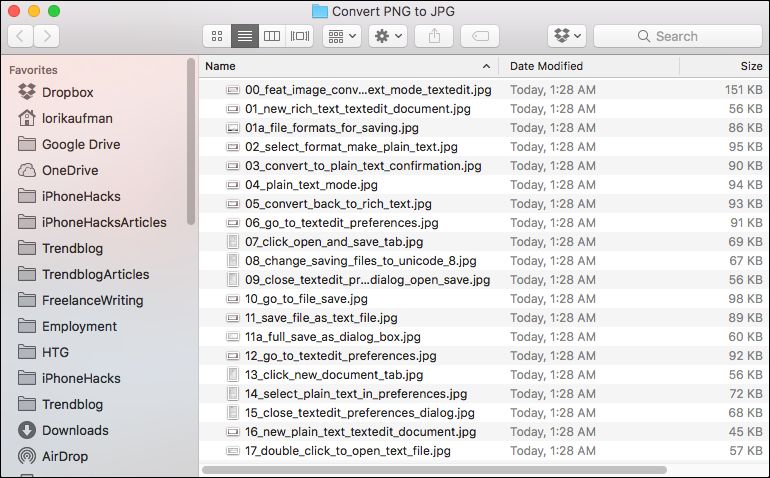Viewport: 770px width, 478px height.
Task: Open the Dropbox toolbar dropdown
Action: [x=566, y=36]
